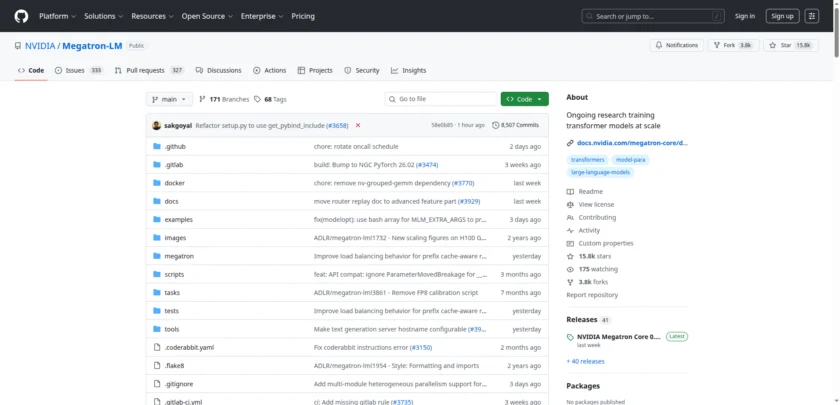The height and width of the screenshot is (405, 840).
Task: Open the scripts folder
Action: (x=174, y=274)
